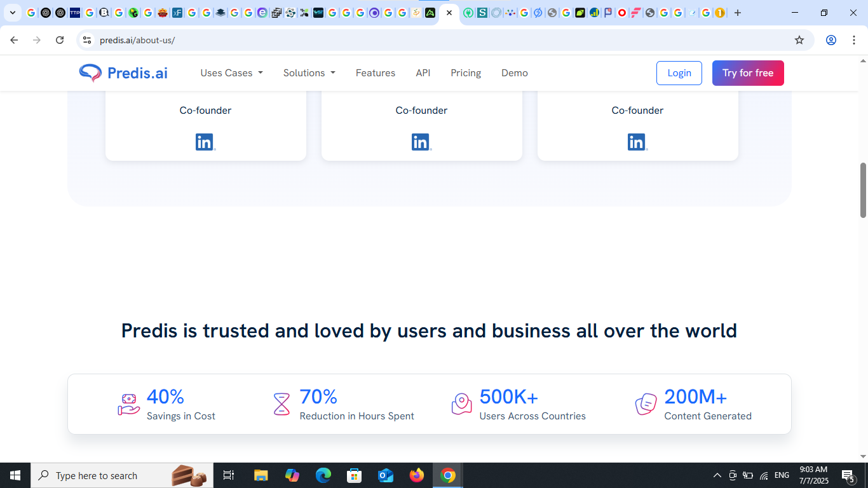Launch Firefox from the taskbar

pyautogui.click(x=417, y=475)
